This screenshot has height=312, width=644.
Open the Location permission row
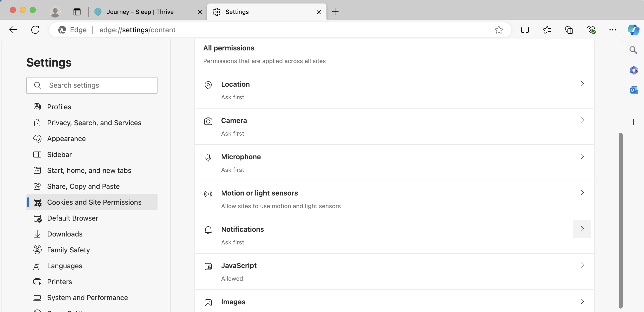point(394,90)
